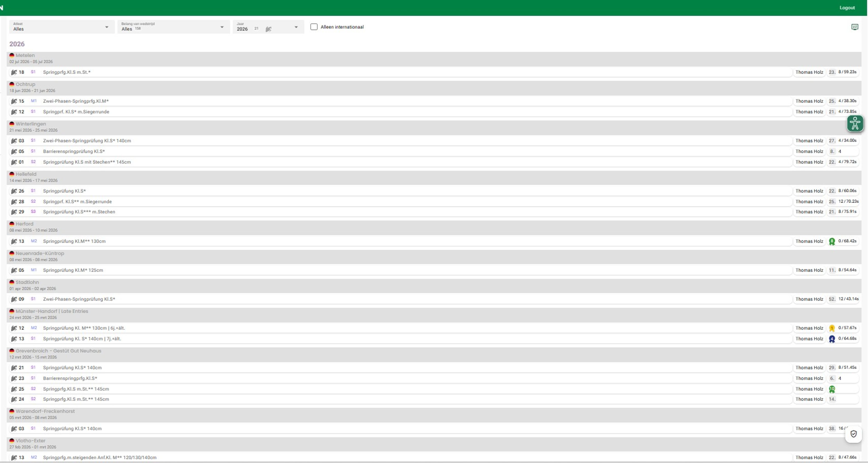Log out via the Logout link
The height and width of the screenshot is (463, 868).
point(847,7)
